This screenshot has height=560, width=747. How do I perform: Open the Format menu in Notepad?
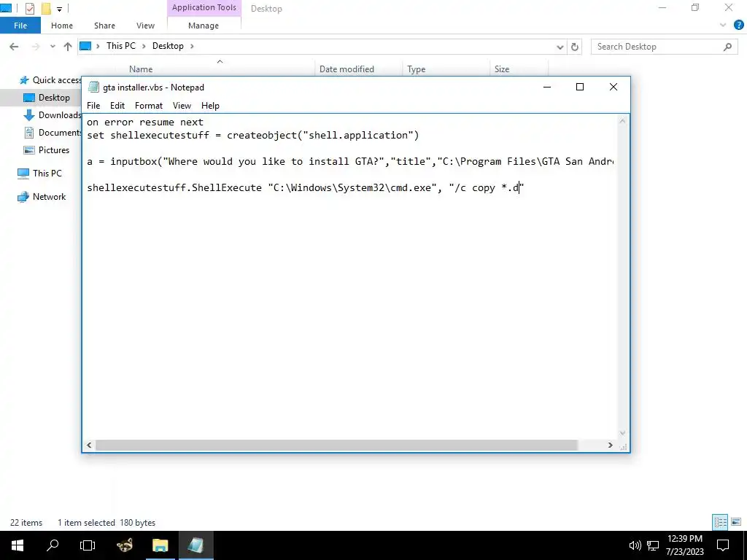click(x=149, y=106)
